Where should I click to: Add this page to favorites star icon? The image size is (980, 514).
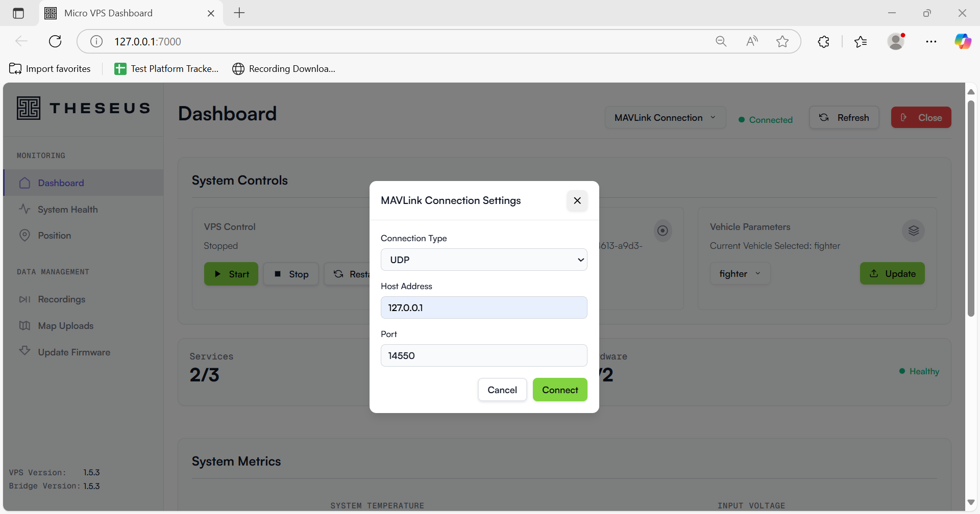pos(782,41)
